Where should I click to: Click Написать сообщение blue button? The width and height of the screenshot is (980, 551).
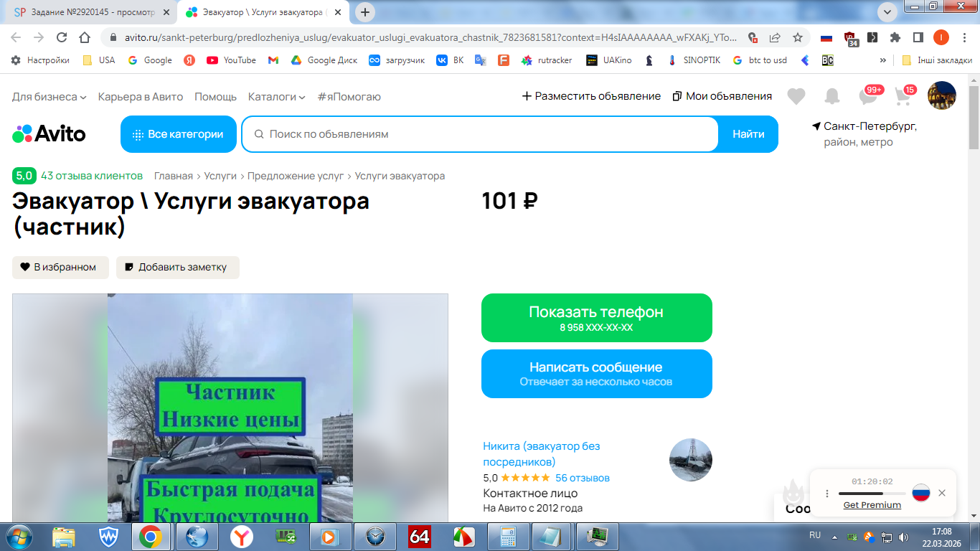[597, 374]
